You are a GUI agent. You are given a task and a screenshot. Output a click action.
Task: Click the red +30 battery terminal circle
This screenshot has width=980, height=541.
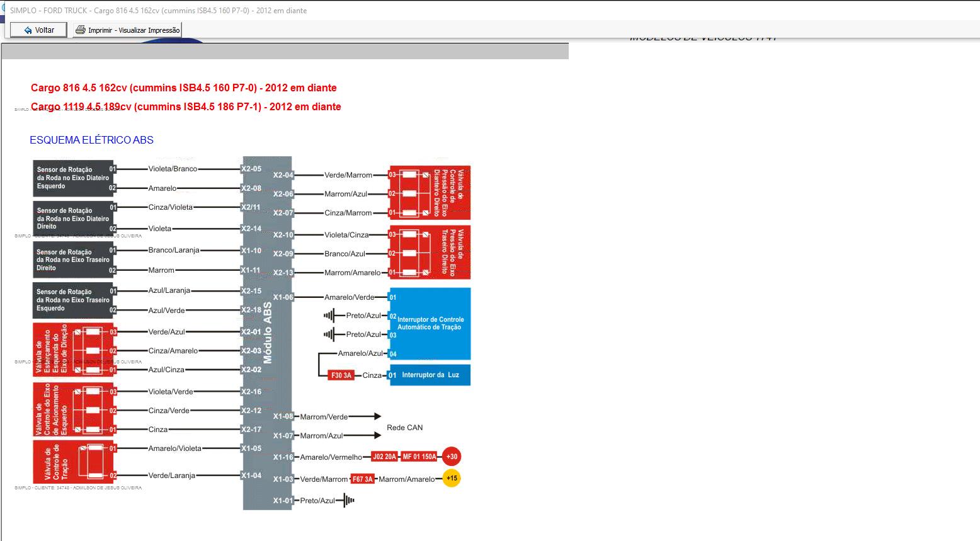(x=452, y=457)
